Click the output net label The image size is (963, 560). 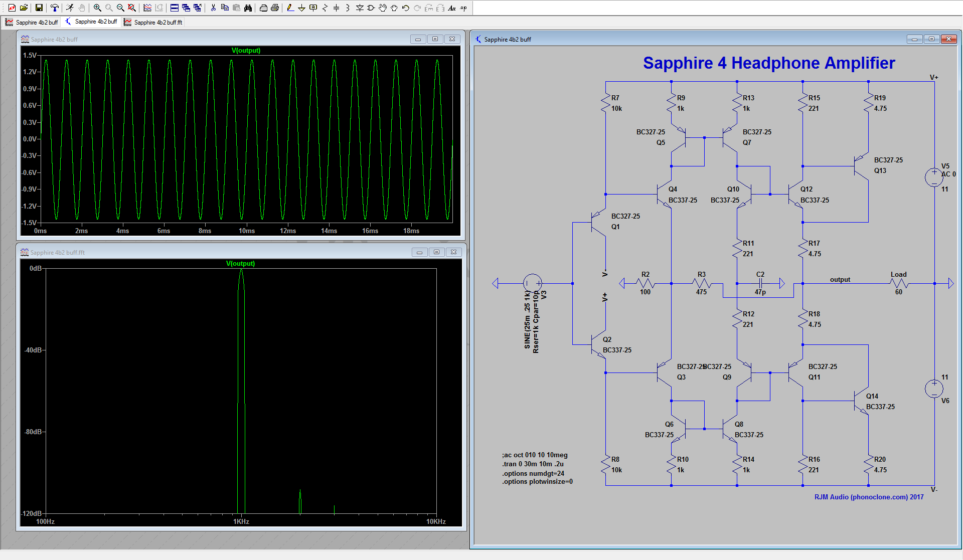[840, 279]
